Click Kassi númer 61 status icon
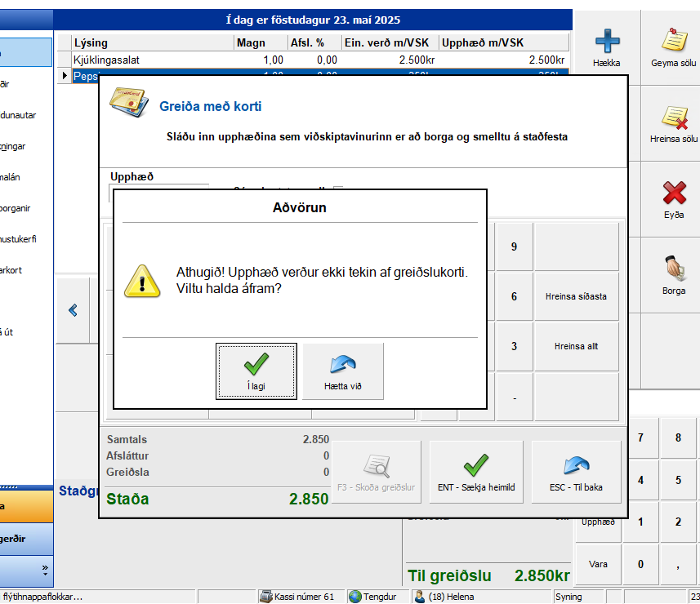Image resolution: width=700 pixels, height=604 pixels. tap(266, 597)
